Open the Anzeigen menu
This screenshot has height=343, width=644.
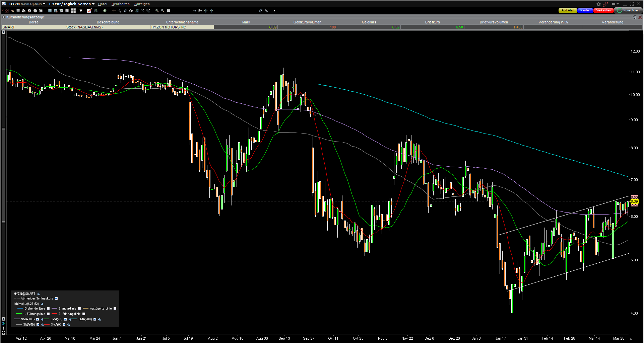coord(142,4)
